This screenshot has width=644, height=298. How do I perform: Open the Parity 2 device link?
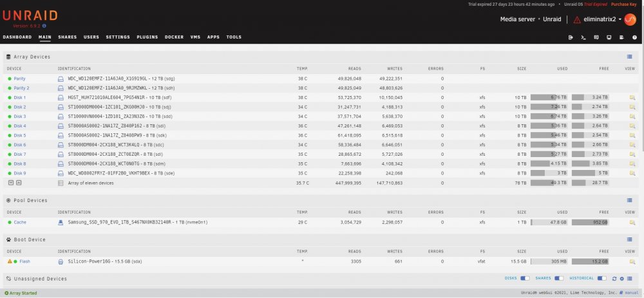click(x=21, y=88)
